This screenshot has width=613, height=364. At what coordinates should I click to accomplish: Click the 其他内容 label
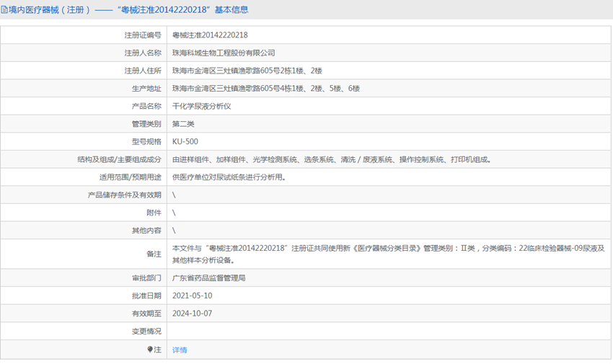point(146,231)
